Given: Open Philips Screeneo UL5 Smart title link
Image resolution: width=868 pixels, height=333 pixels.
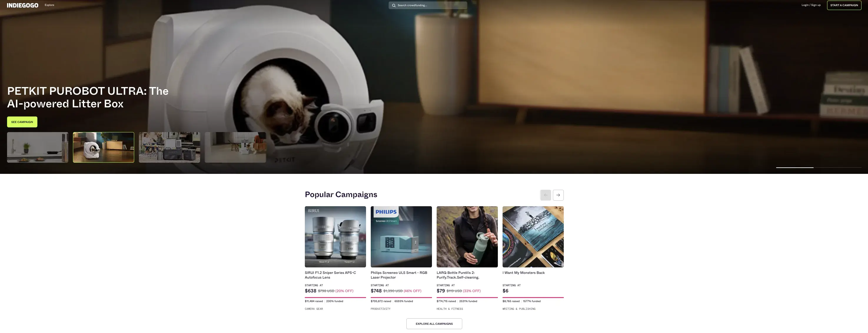Looking at the screenshot, I should point(399,275).
